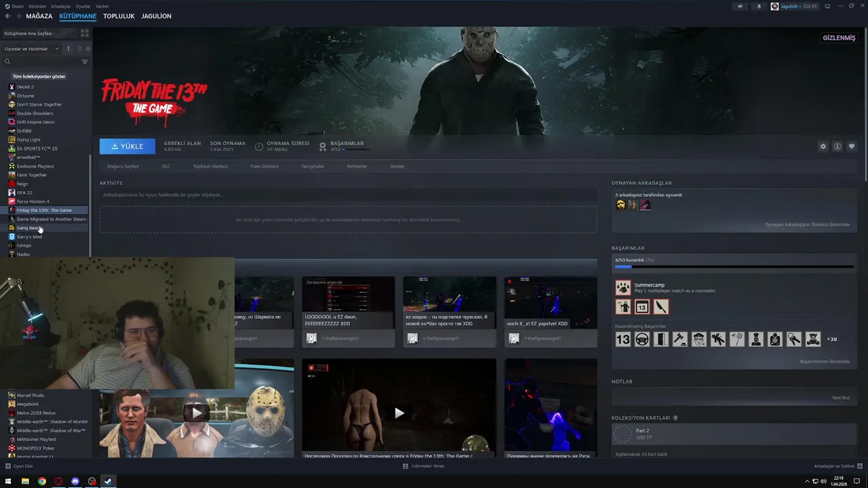Sort library list by up-arrow icon
868x488 pixels.
click(x=68, y=49)
